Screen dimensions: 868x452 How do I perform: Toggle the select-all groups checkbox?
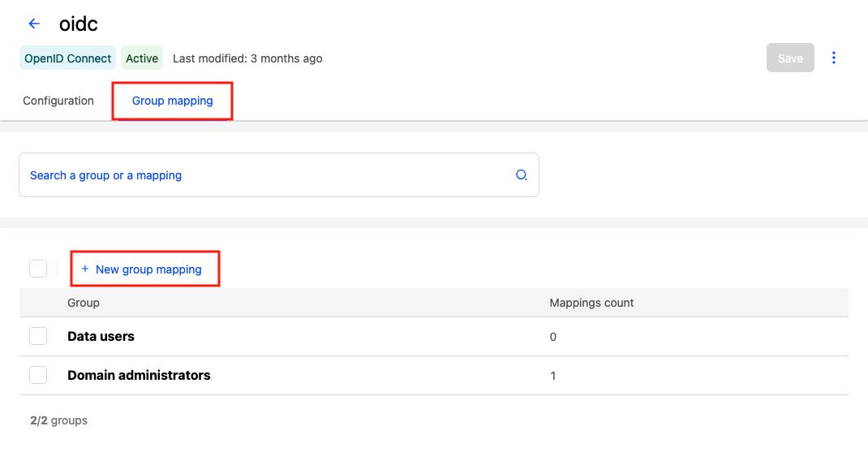(38, 269)
